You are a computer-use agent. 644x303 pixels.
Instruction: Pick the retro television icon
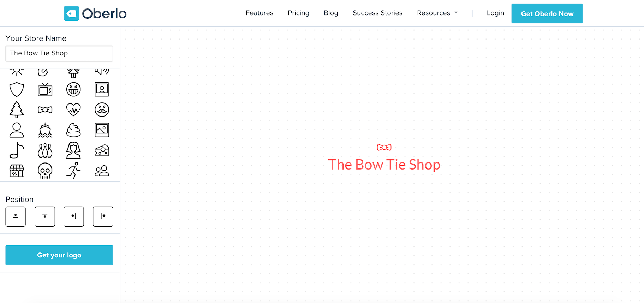[45, 90]
